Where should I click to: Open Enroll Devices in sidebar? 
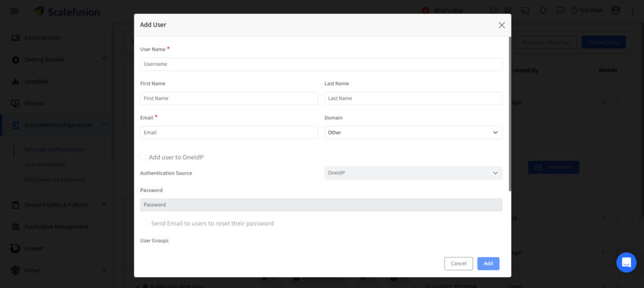click(42, 38)
